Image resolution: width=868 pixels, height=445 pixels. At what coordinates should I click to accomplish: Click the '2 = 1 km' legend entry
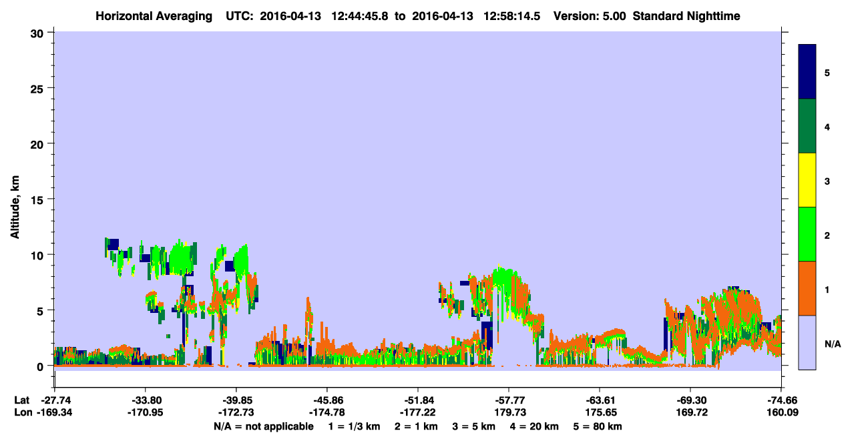(x=417, y=426)
